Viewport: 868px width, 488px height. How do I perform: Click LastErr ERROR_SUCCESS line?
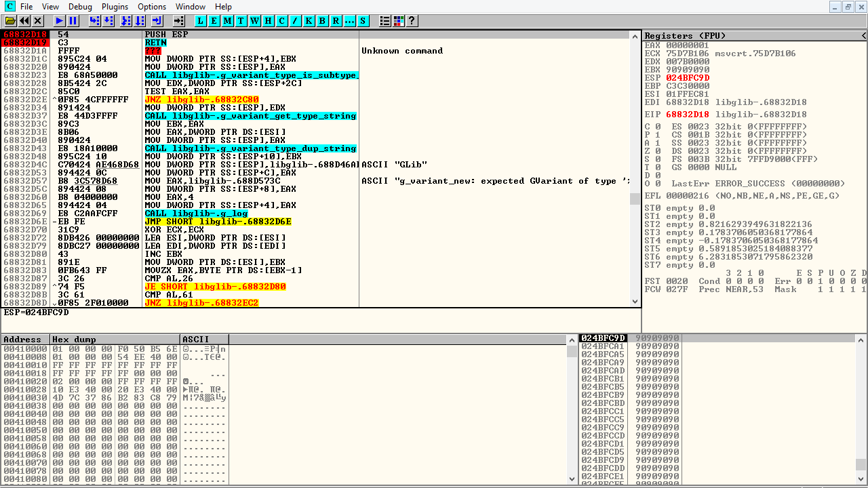[x=758, y=184]
